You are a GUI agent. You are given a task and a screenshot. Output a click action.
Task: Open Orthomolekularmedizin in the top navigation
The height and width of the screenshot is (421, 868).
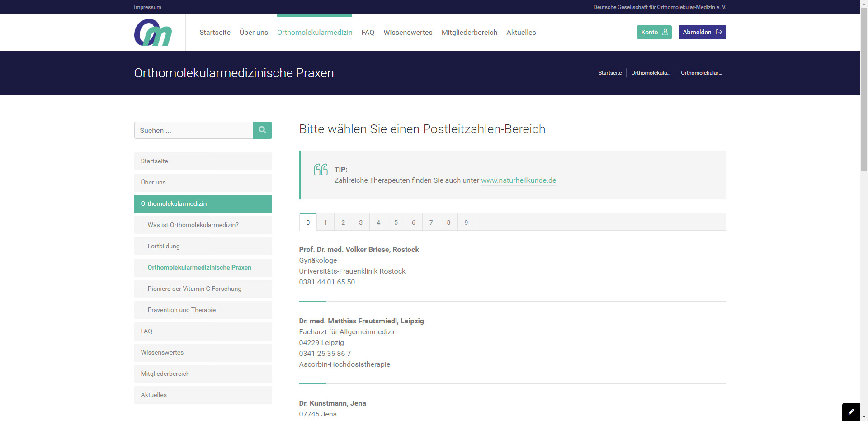(315, 33)
